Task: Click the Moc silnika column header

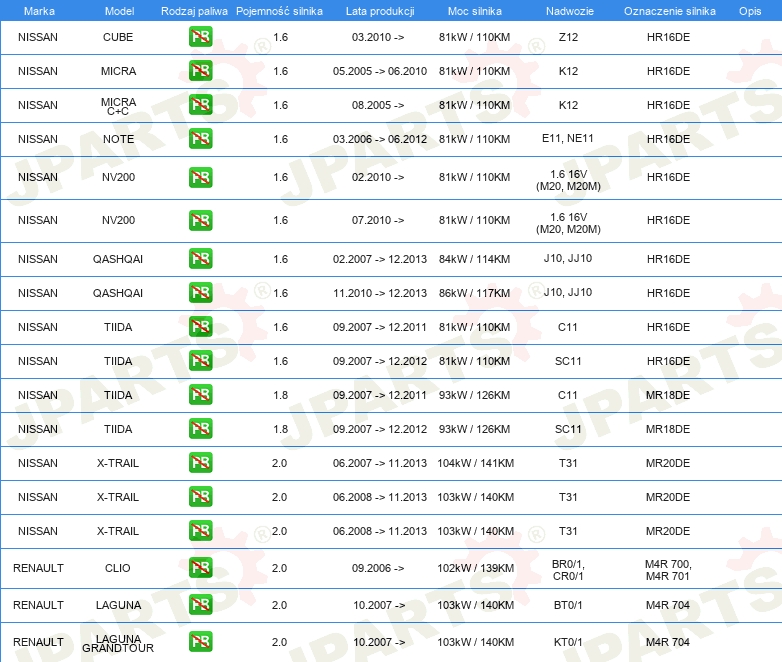Action: pyautogui.click(x=474, y=11)
